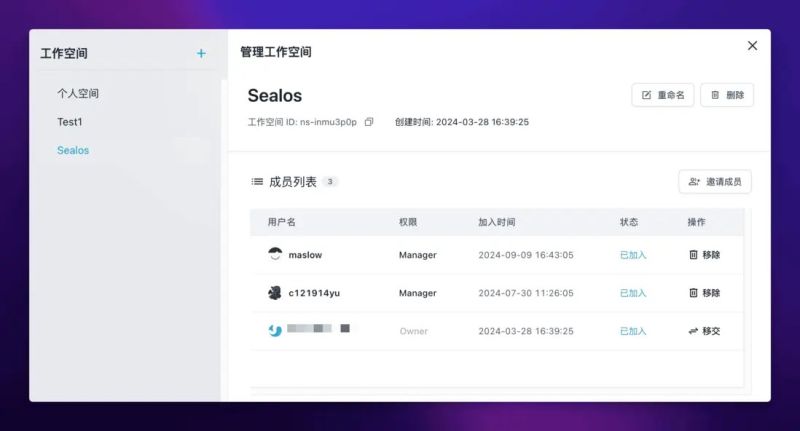Screen dimensions: 800x431
Task: Click the 创建时间 creation time text
Action: coord(462,122)
